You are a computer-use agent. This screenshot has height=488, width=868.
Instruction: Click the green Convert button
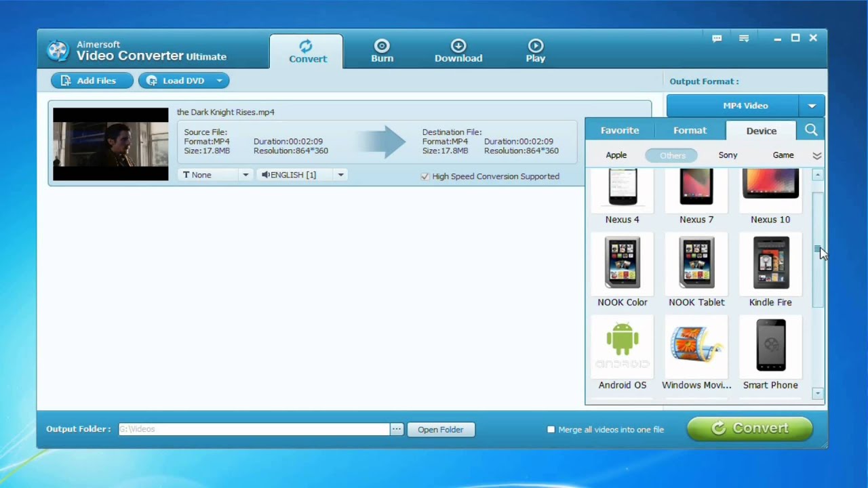coord(749,428)
